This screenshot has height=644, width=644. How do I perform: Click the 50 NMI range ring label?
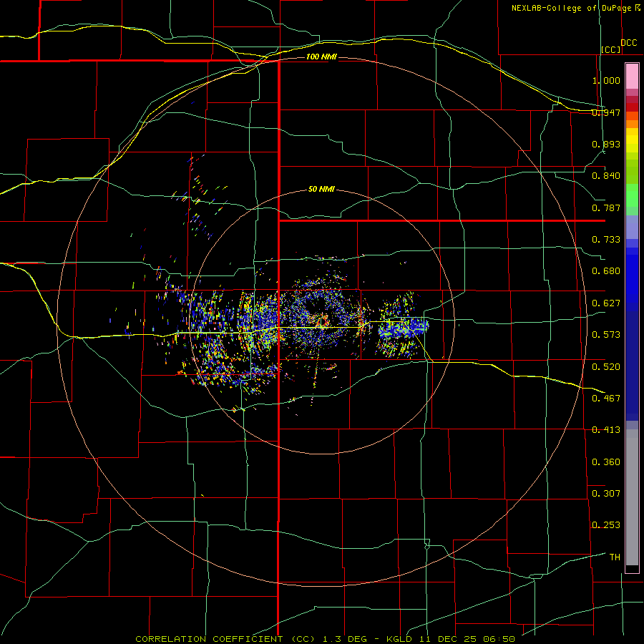(x=321, y=189)
